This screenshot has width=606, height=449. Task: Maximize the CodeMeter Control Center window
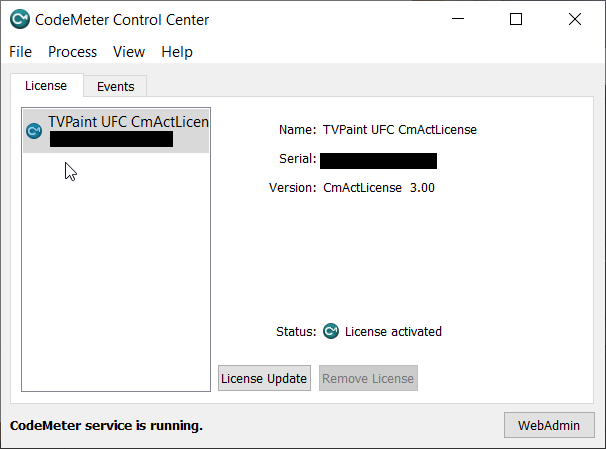tap(516, 19)
